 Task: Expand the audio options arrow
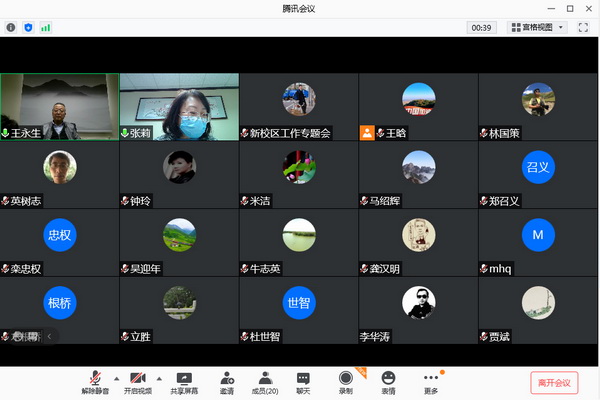pyautogui.click(x=116, y=378)
